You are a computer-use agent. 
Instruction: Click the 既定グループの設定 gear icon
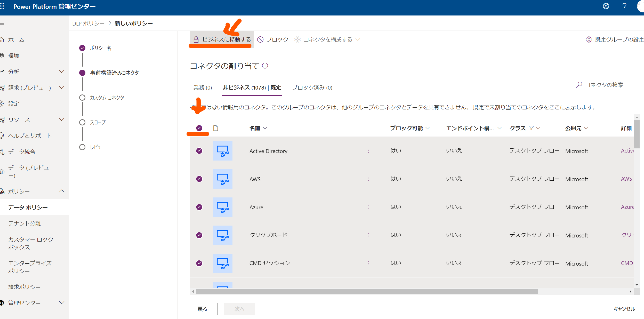[589, 39]
